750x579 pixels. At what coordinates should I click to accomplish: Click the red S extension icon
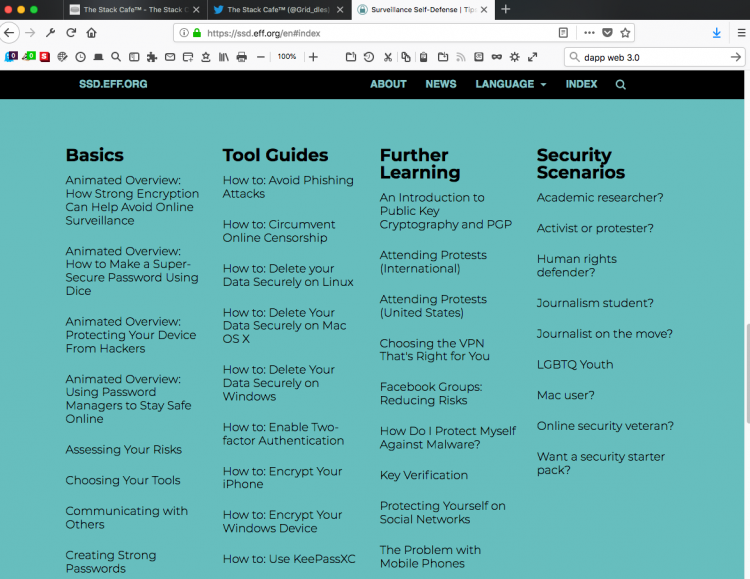(x=45, y=57)
